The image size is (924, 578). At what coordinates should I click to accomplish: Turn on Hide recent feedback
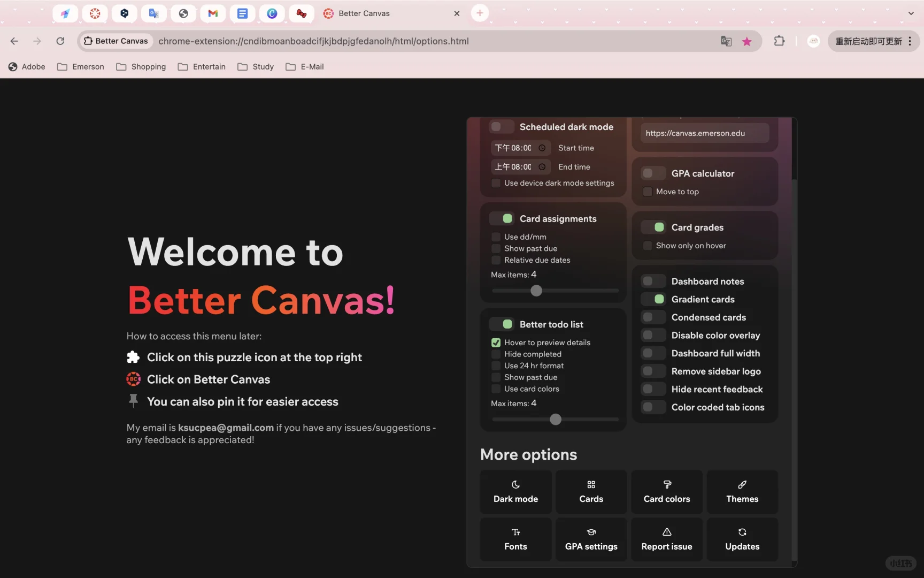(653, 389)
